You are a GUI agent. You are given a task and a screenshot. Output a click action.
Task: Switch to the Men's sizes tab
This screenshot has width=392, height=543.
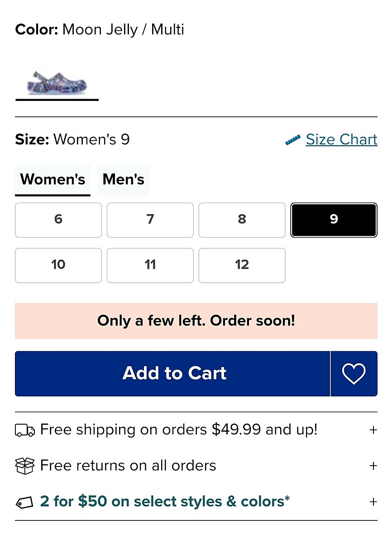(x=123, y=180)
